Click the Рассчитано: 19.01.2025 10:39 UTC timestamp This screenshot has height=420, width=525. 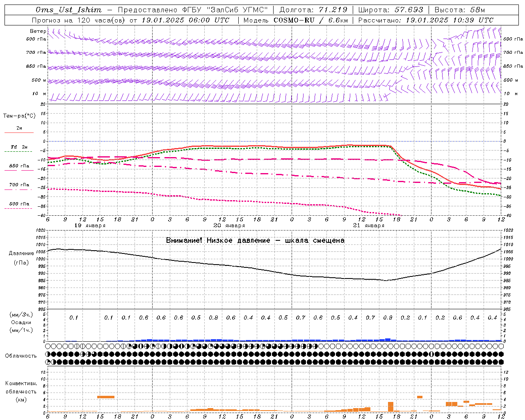click(x=426, y=20)
